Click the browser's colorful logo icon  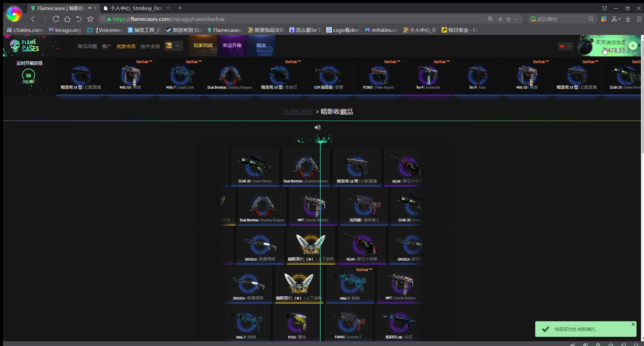(14, 14)
